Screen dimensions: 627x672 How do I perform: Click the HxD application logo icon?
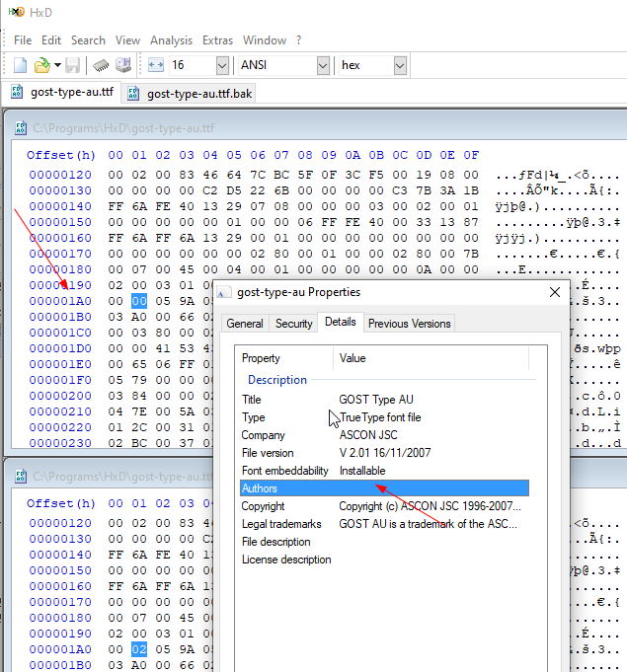pos(17,12)
